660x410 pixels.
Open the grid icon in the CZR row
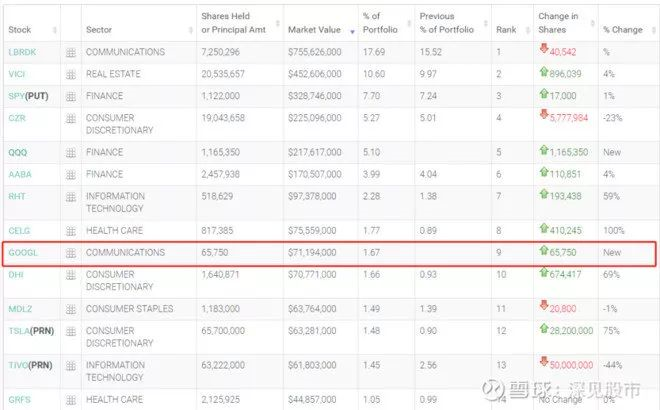71,118
